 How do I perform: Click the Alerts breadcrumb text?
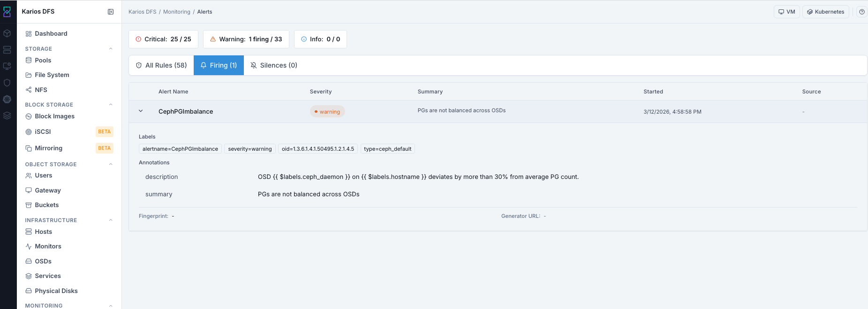204,12
